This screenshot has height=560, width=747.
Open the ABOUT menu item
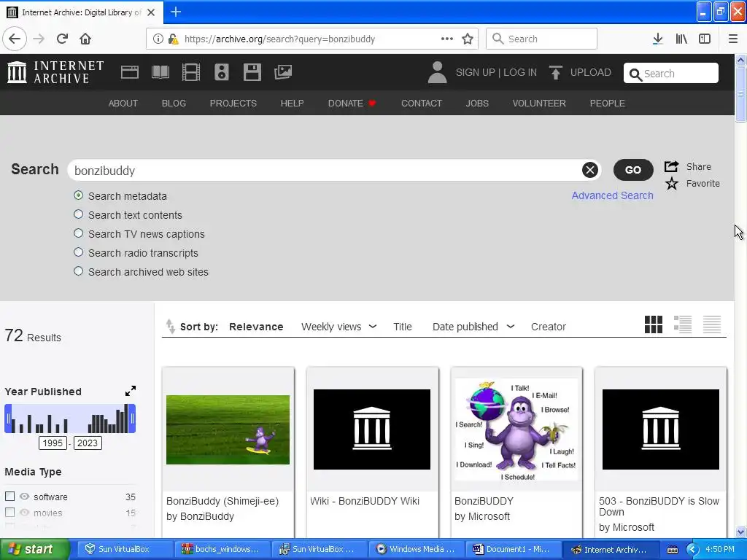click(123, 104)
